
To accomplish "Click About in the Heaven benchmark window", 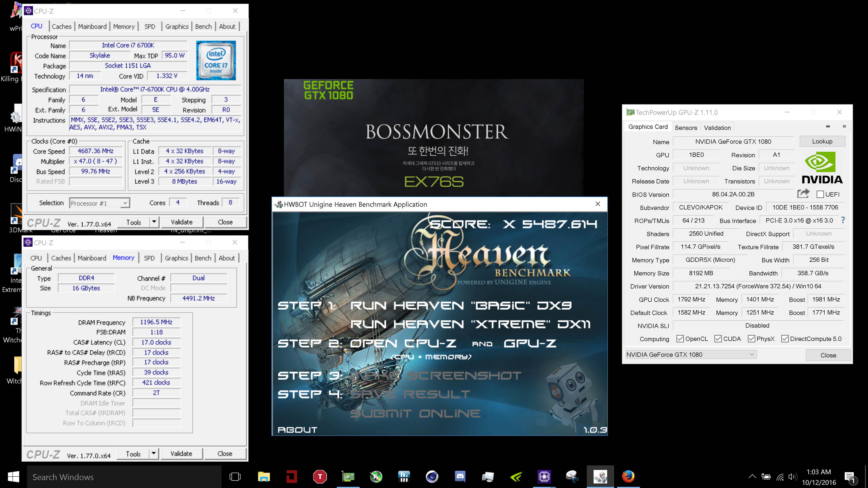I will tap(297, 430).
